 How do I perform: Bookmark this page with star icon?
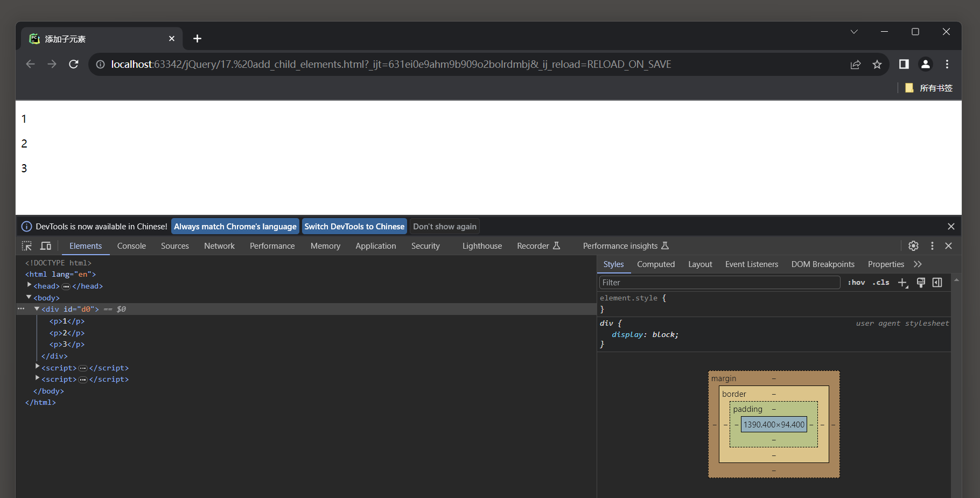(x=877, y=65)
